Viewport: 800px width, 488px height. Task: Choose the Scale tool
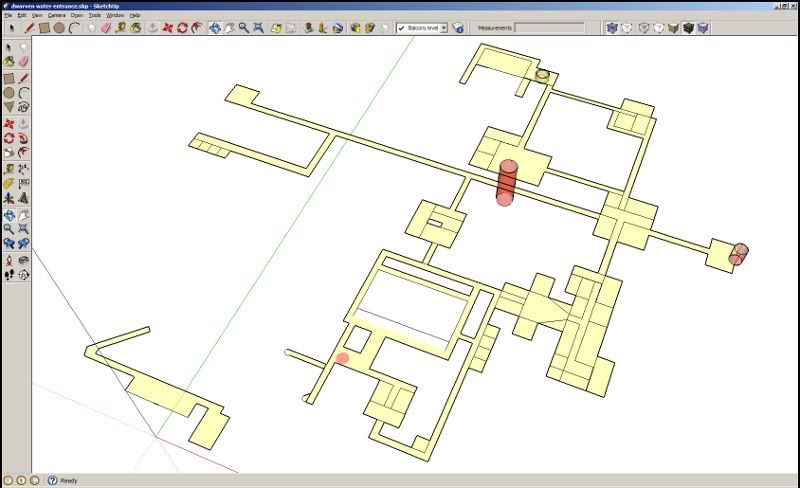pyautogui.click(x=9, y=153)
